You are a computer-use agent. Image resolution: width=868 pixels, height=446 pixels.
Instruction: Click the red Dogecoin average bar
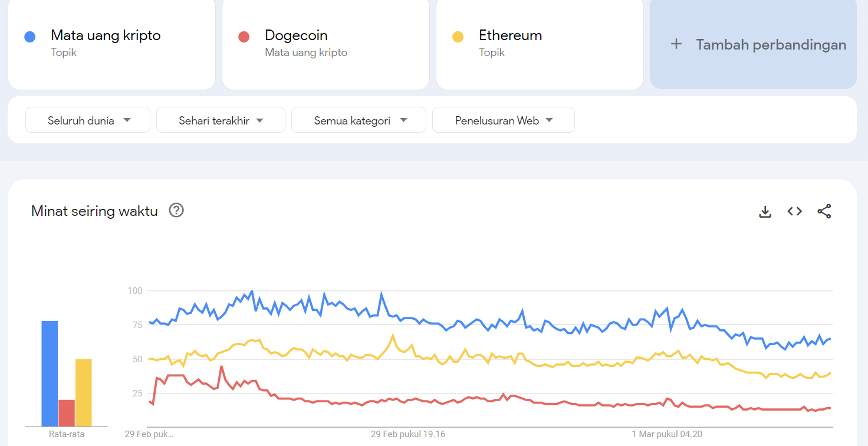coord(67,413)
